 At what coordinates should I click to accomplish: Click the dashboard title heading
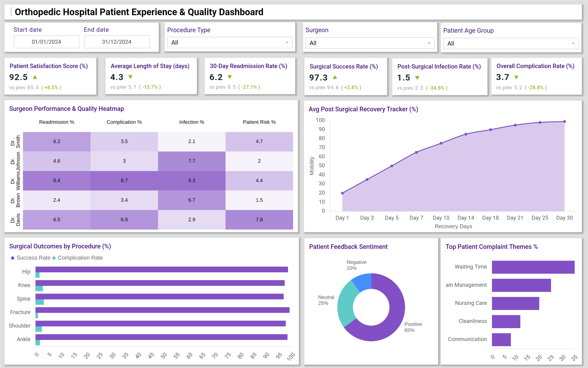coord(139,12)
